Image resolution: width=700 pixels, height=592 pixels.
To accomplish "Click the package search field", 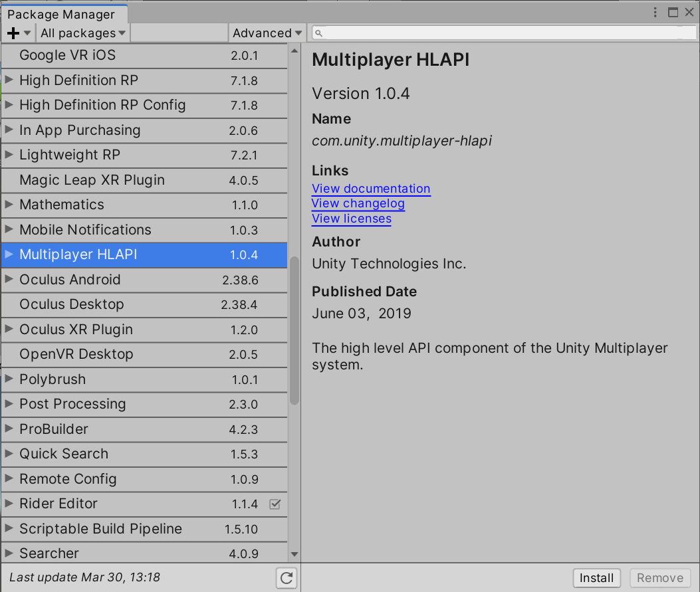I will coord(504,33).
